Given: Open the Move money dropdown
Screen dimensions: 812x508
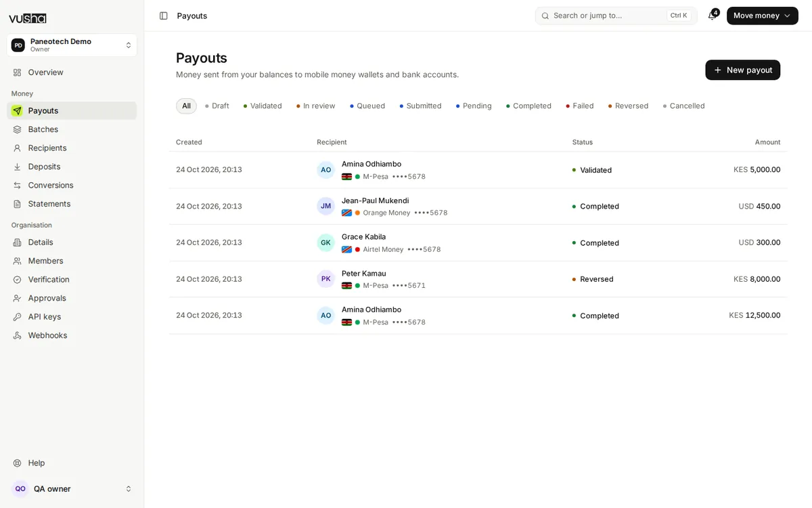Looking at the screenshot, I should pyautogui.click(x=762, y=16).
